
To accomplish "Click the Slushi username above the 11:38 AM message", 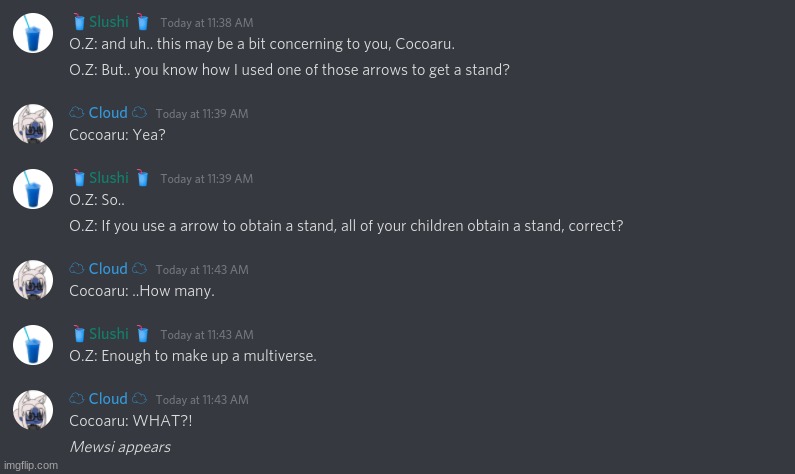I will click(109, 21).
